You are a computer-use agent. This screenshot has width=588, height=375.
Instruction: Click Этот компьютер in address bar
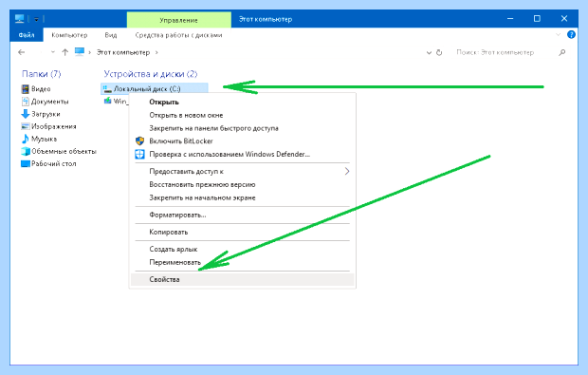click(123, 52)
